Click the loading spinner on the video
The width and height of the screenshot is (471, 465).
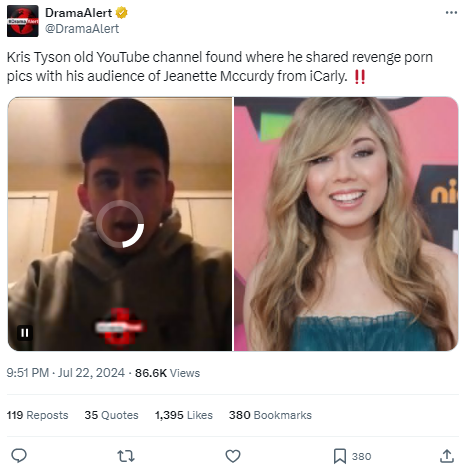tap(120, 224)
